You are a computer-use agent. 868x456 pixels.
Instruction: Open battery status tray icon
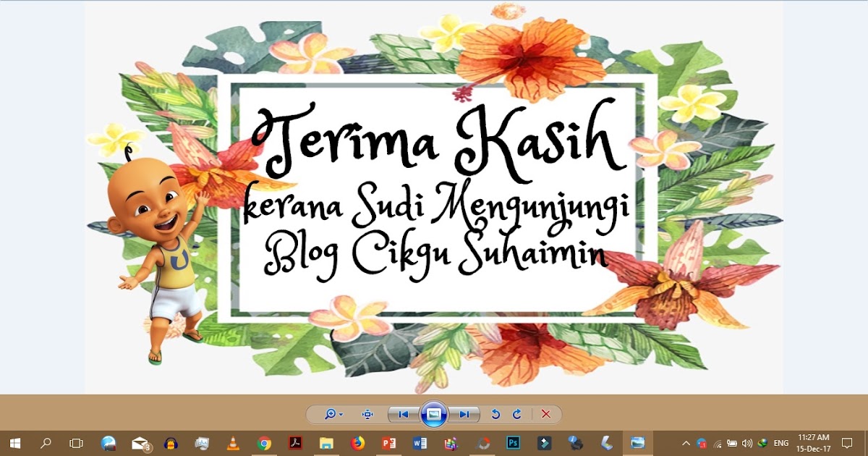[x=731, y=443]
